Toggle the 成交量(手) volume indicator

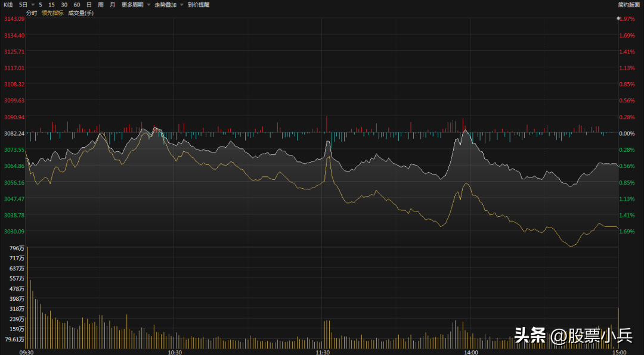coord(80,13)
